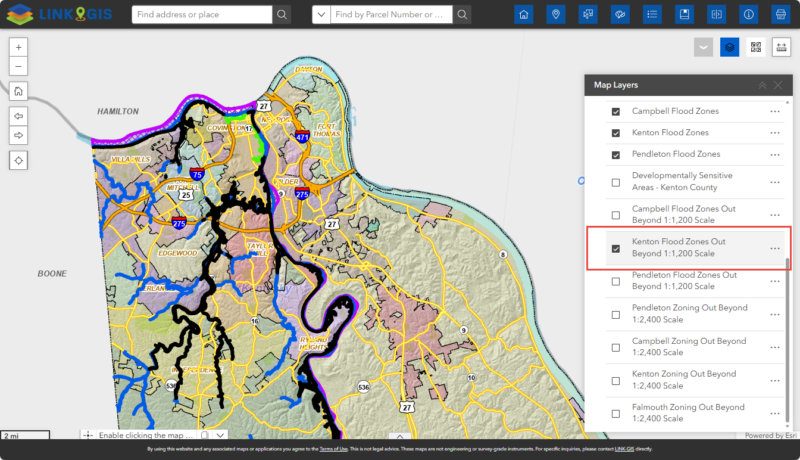Open options for Pendleton Flood Zones Out Beyond
Image resolution: width=800 pixels, height=460 pixels.
pos(774,282)
